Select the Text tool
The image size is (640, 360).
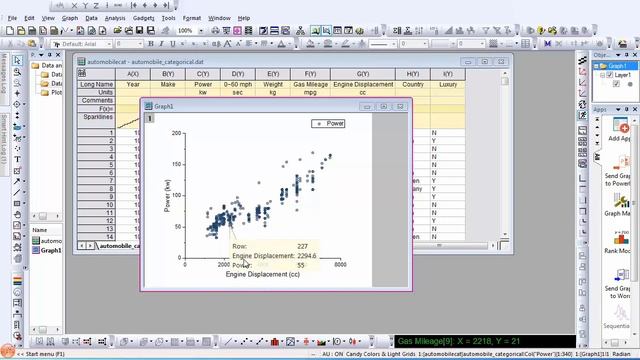(17, 160)
